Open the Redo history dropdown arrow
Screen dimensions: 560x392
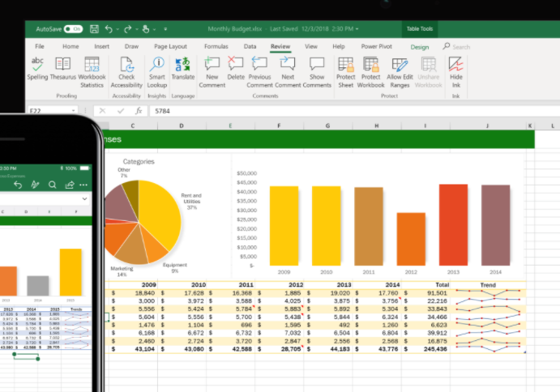point(137,29)
